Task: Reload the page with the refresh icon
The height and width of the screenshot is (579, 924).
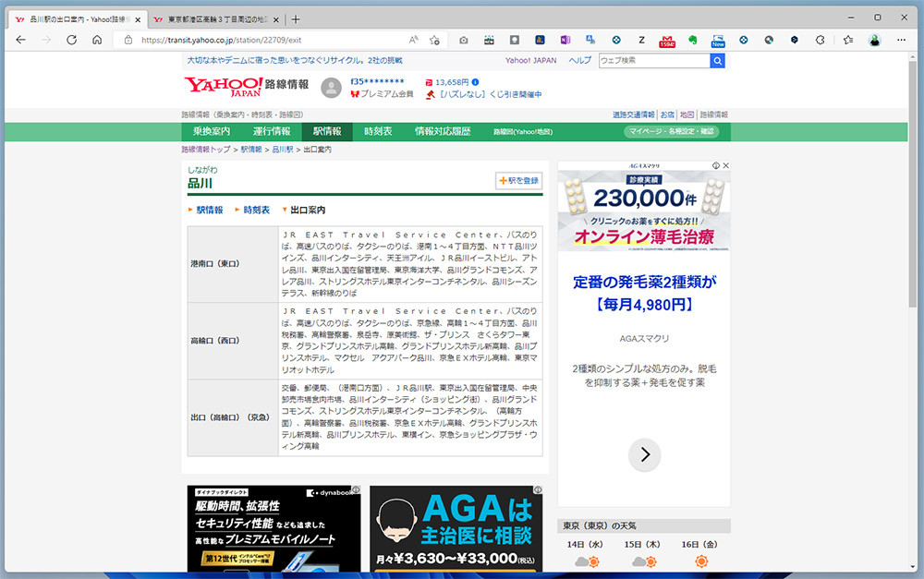Action: coord(71,40)
